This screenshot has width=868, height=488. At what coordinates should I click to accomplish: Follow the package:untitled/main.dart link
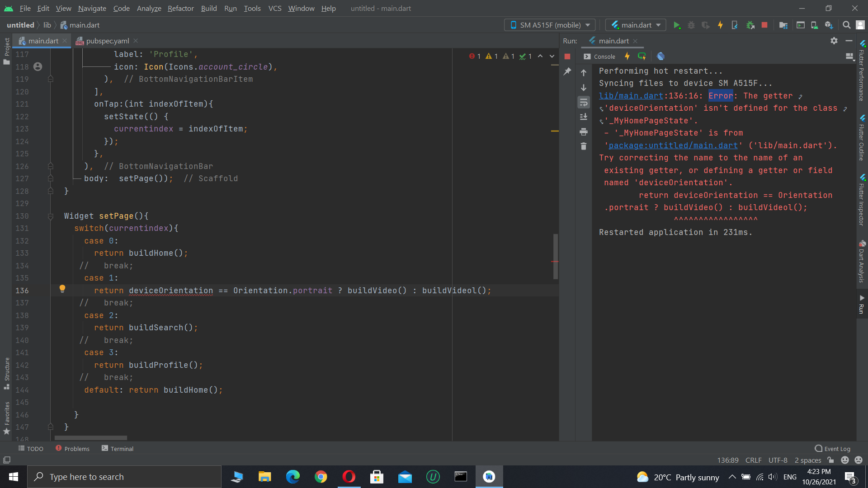tap(673, 145)
